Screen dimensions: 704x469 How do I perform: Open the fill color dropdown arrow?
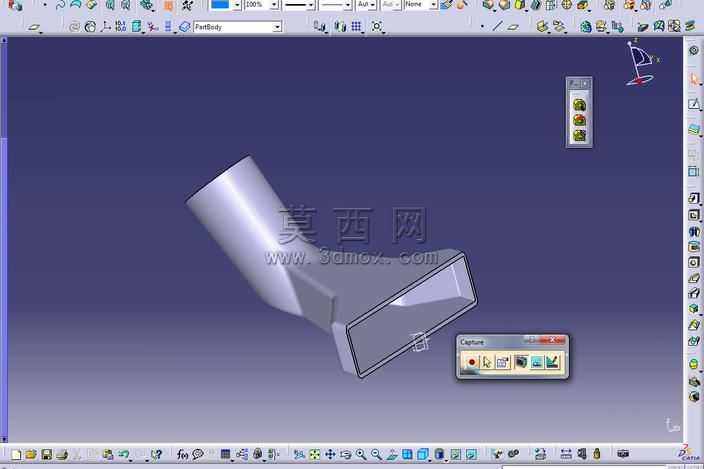point(237,5)
